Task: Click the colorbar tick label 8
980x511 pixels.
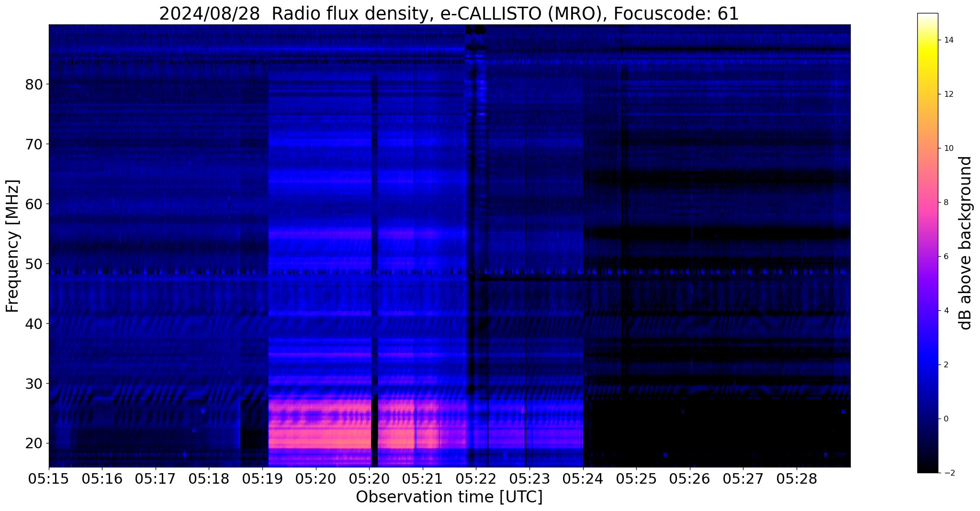Action: (x=946, y=203)
